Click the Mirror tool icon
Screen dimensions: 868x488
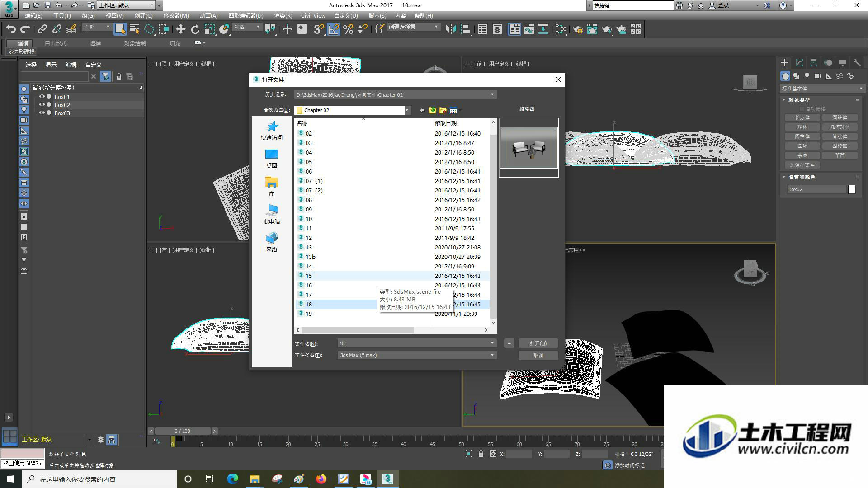[451, 29]
